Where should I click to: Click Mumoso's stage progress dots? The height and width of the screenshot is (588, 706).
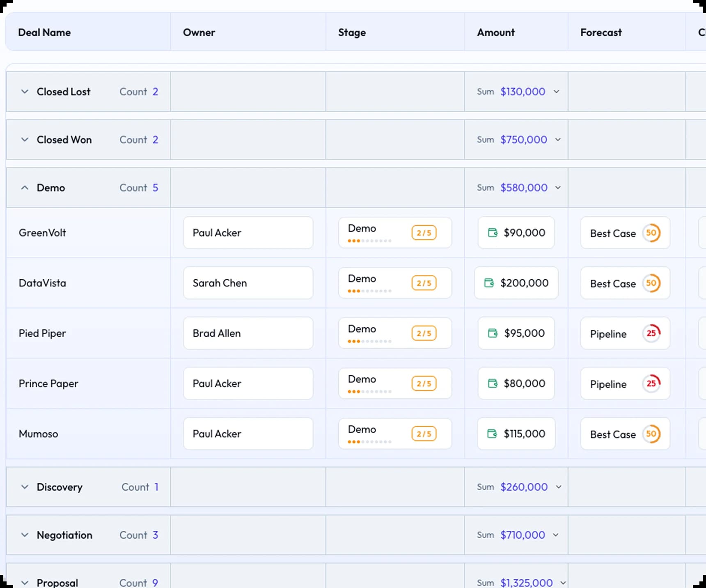pos(369,442)
